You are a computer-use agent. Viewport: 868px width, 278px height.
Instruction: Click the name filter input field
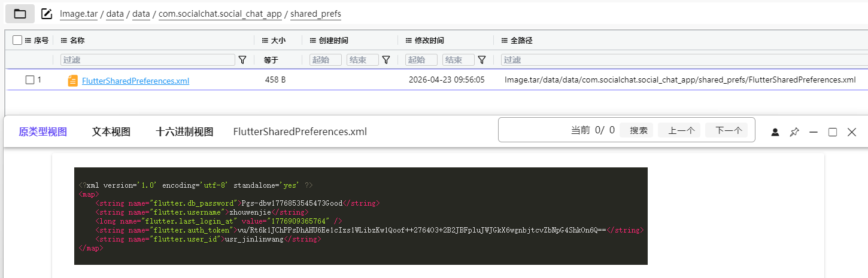click(x=148, y=60)
